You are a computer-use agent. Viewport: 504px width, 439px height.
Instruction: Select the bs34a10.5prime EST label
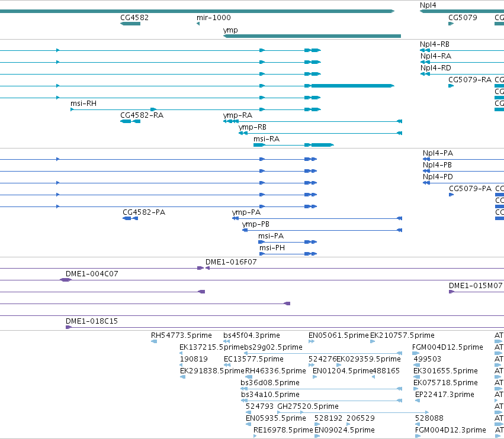coord(270,395)
